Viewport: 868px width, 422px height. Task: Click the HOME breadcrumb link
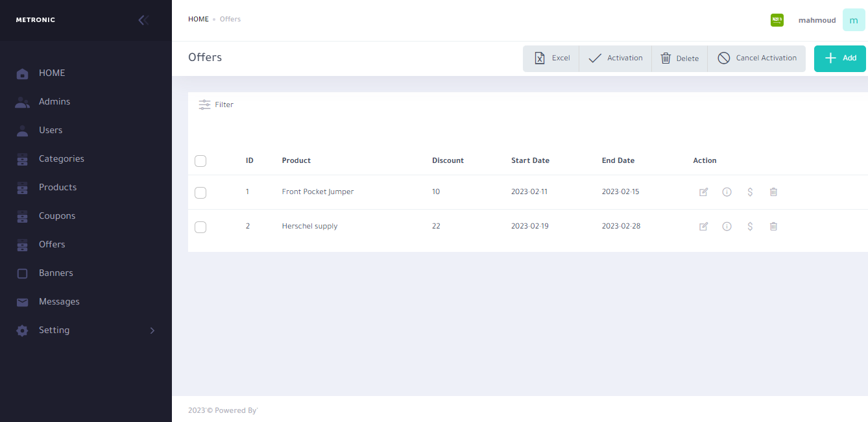[199, 19]
